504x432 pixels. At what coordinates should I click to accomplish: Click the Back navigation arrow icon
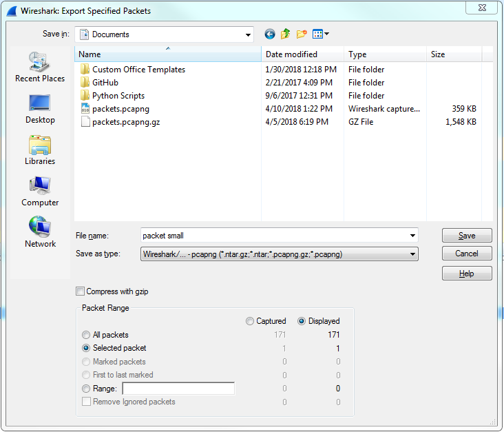tap(269, 34)
